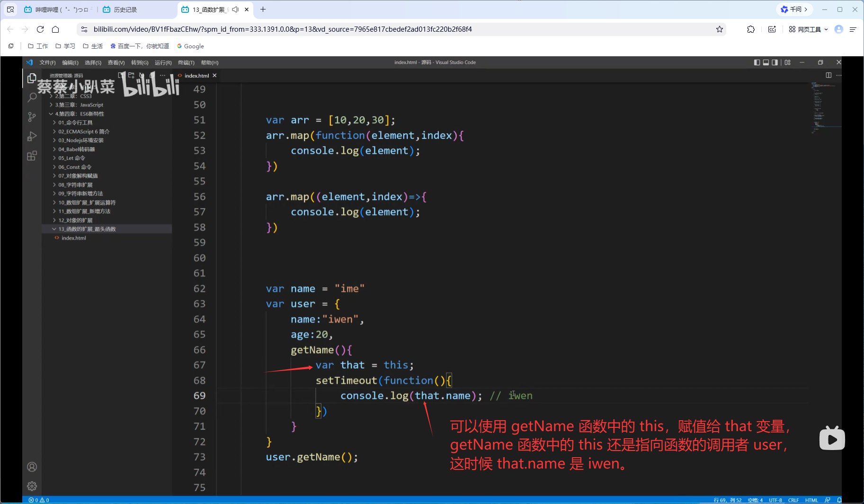Screen dimensions: 864x504
Task: Open the 终端(T) menu in VS Code
Action: pos(186,62)
